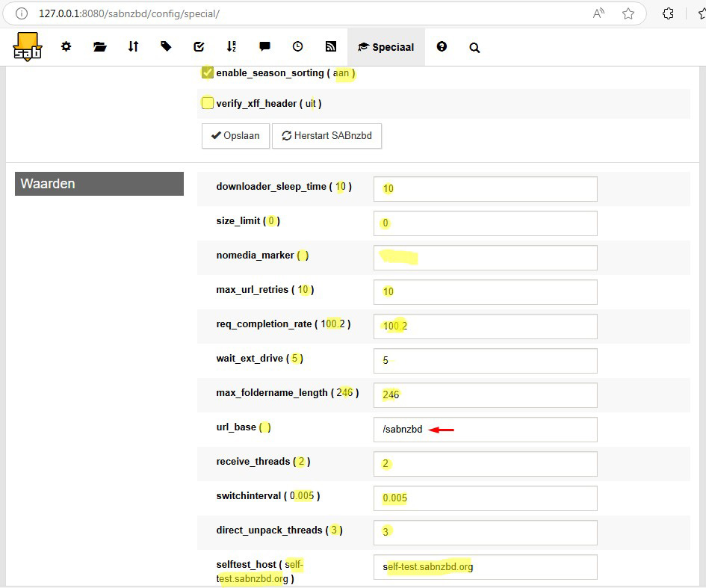Click the selftest_host label

click(x=260, y=572)
